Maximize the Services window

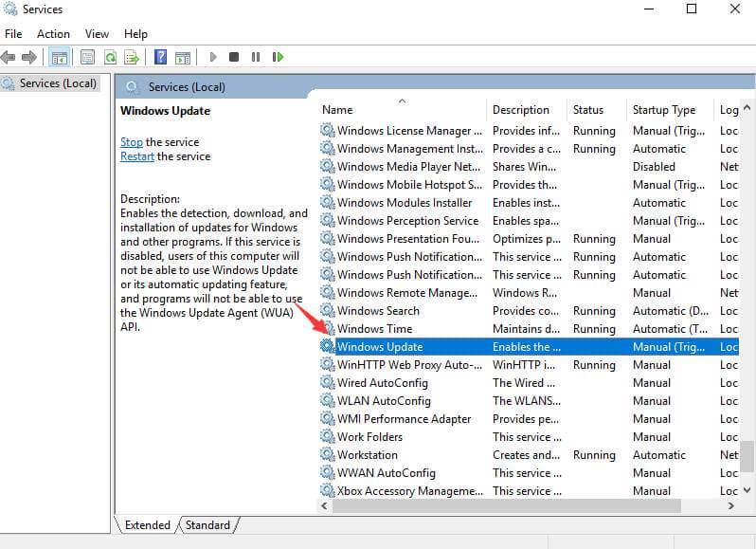coord(691,9)
